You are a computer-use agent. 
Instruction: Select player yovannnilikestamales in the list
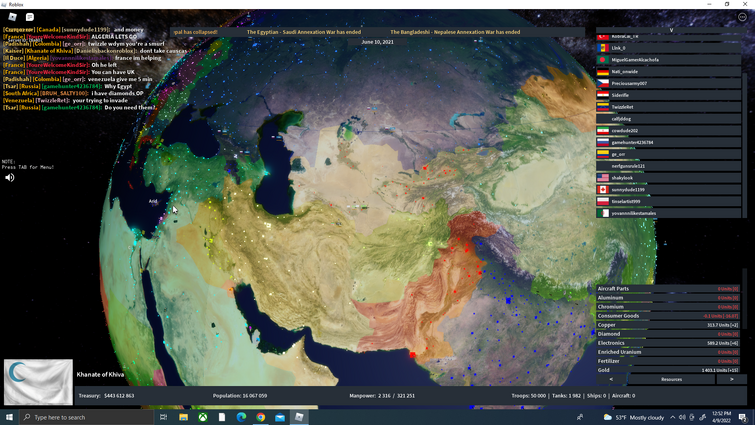668,213
